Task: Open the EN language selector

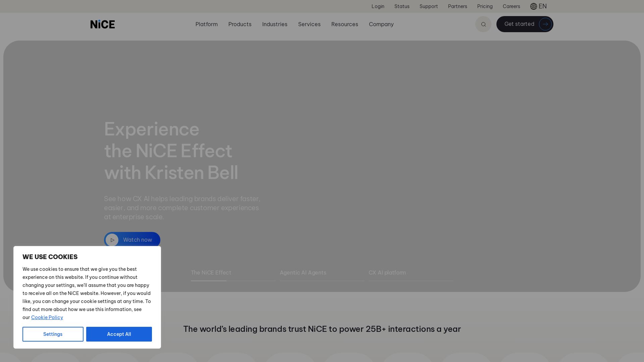Action: pyautogui.click(x=538, y=6)
